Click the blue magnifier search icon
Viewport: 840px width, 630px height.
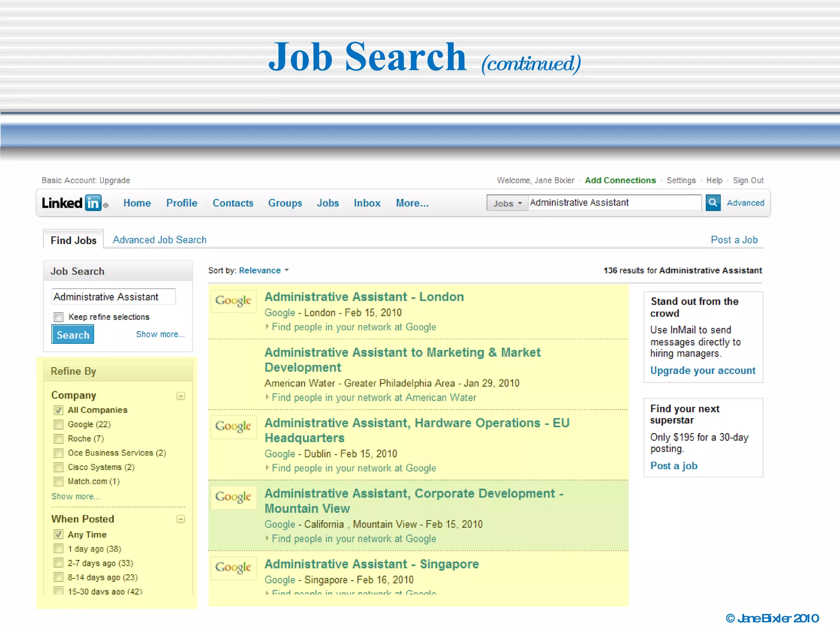[713, 203]
